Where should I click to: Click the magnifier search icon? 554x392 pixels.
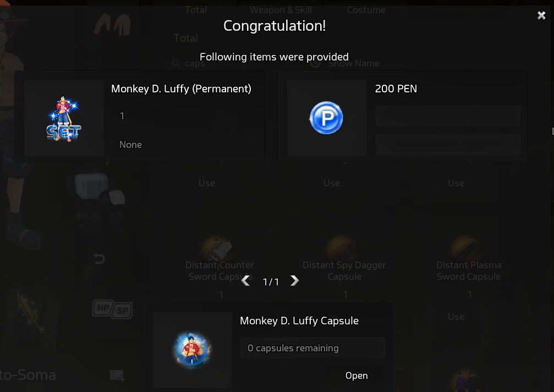point(176,64)
